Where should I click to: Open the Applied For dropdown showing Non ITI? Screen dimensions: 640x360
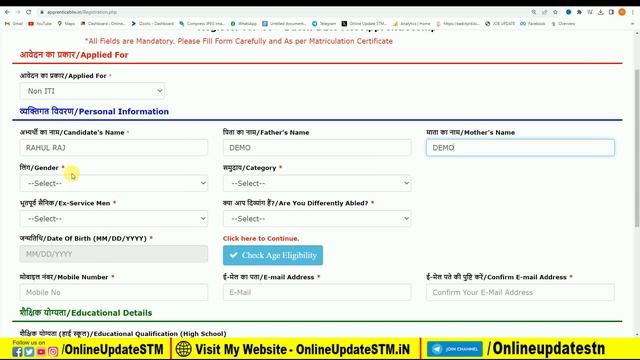(92, 91)
